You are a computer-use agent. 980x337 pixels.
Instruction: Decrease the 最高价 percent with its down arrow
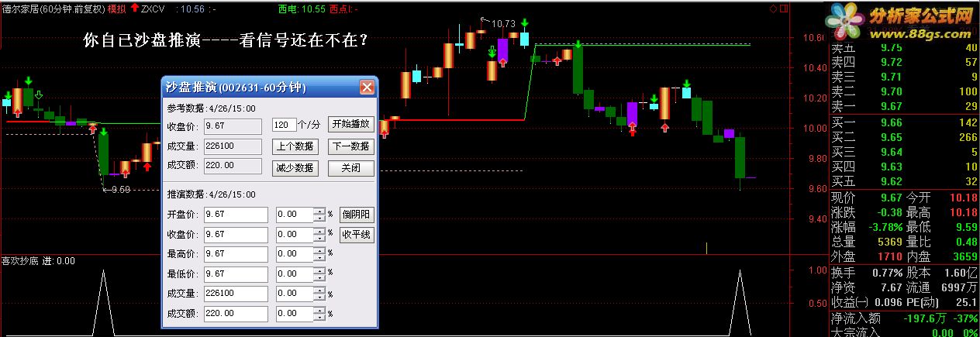[319, 258]
